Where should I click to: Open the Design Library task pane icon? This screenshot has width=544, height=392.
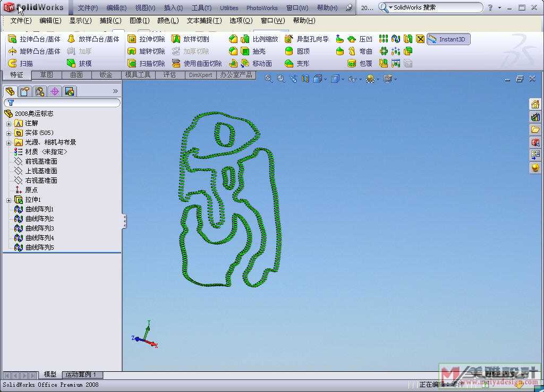[x=535, y=116]
